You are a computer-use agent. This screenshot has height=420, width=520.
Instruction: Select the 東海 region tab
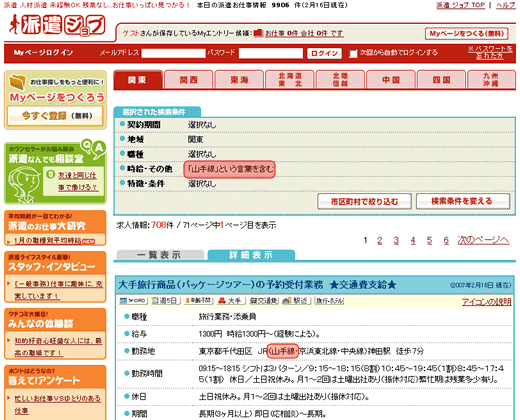coord(239,80)
